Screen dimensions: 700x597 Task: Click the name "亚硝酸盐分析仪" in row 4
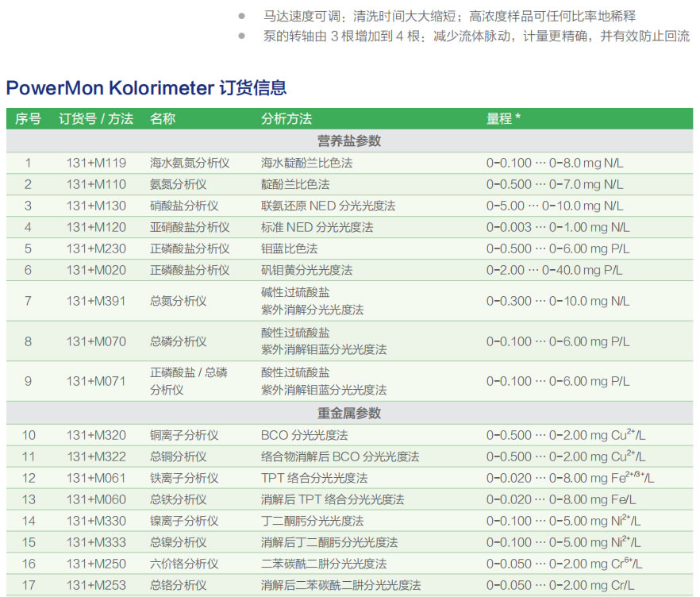(190, 227)
